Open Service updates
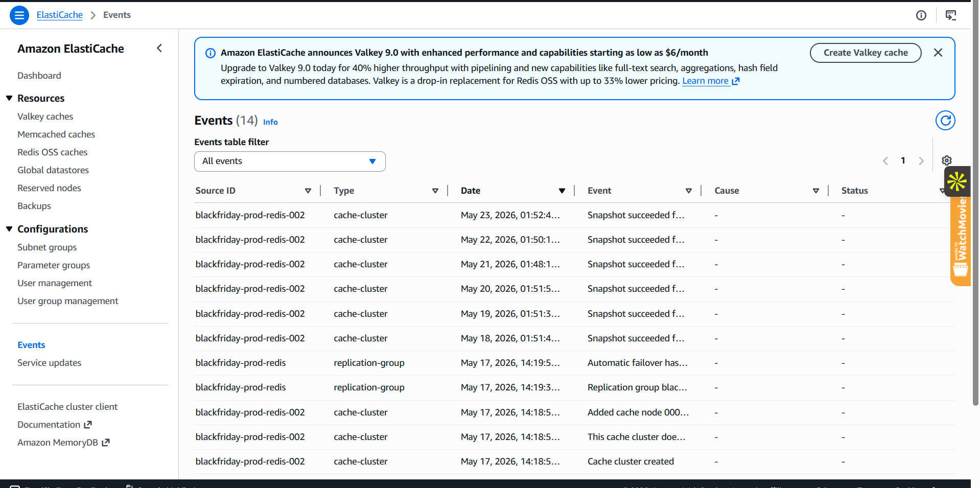The width and height of the screenshot is (980, 488). pos(50,363)
